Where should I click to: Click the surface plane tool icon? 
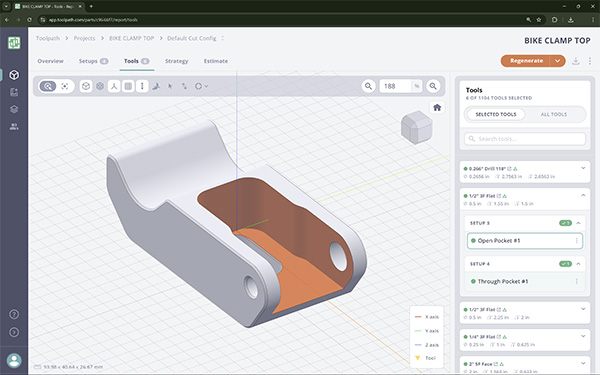coord(156,86)
